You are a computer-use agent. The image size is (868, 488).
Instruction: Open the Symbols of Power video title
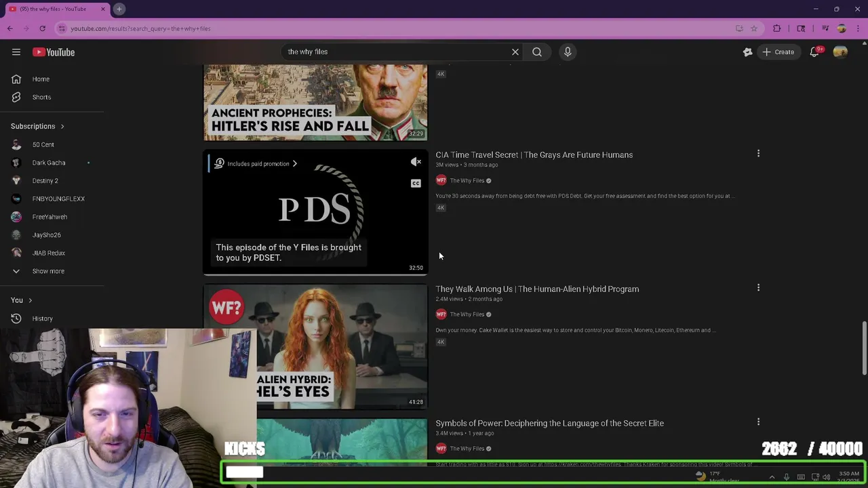point(550,423)
